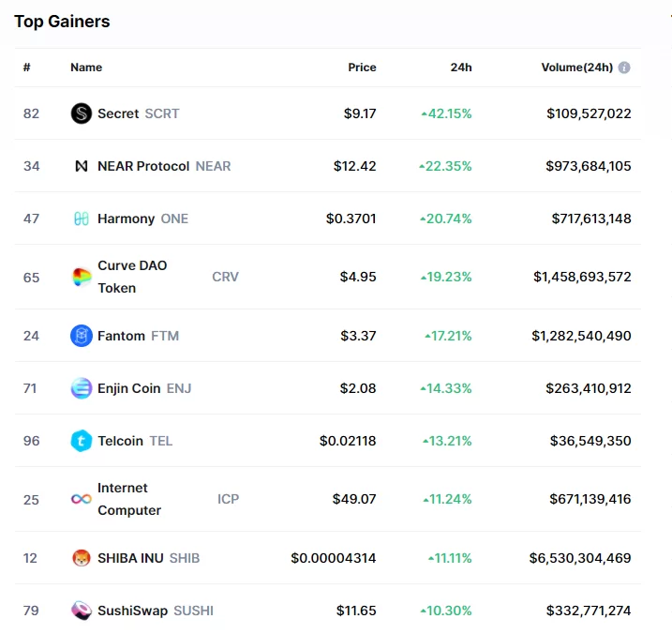Viewport: 672px width, 634px height.
Task: Open the NEAR Protocol coin name link
Action: coord(143,166)
